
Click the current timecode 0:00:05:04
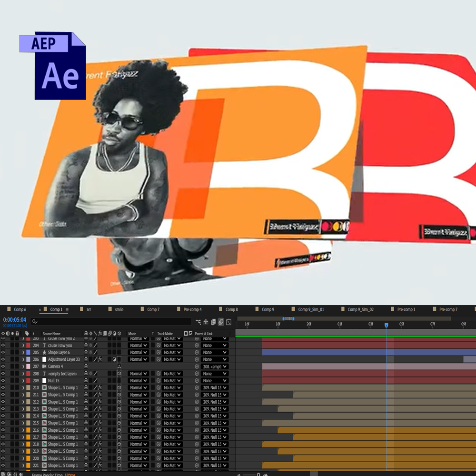[15, 320]
